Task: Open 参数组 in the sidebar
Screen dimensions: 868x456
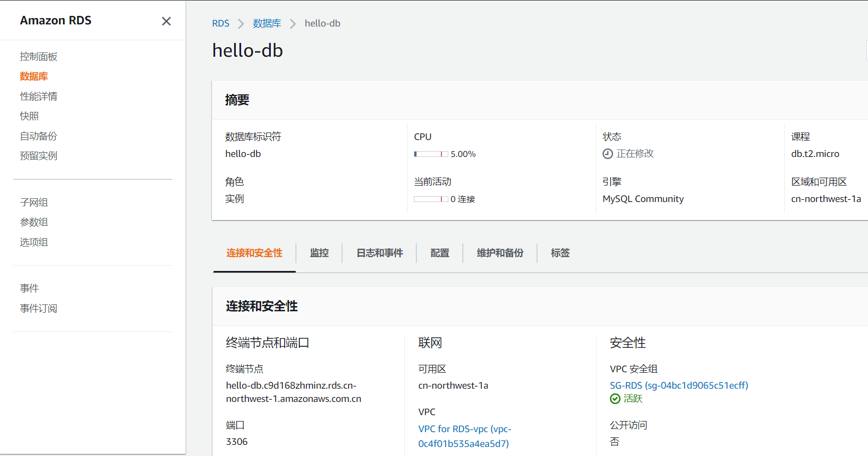Action: pos(34,222)
